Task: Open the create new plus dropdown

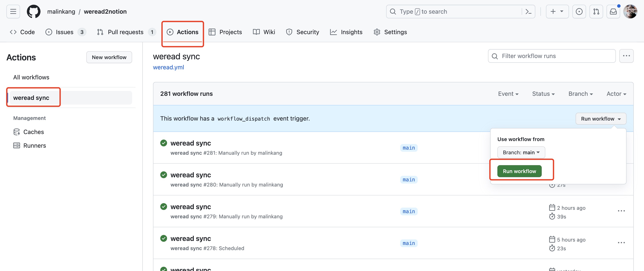Action: click(557, 12)
